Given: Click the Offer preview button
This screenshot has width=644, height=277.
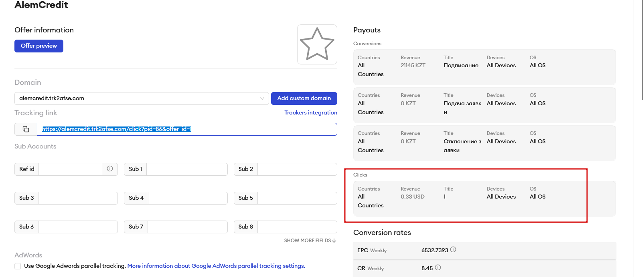Looking at the screenshot, I should pyautogui.click(x=39, y=46).
